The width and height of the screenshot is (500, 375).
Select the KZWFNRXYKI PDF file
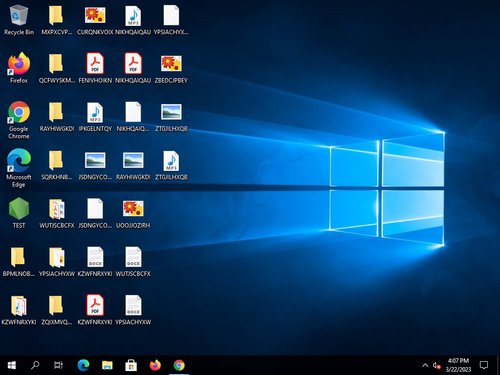[95, 309]
